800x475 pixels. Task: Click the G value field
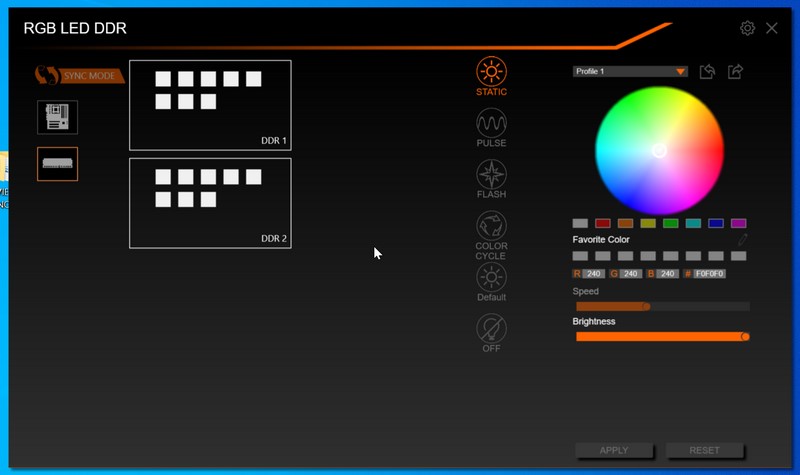(631, 274)
